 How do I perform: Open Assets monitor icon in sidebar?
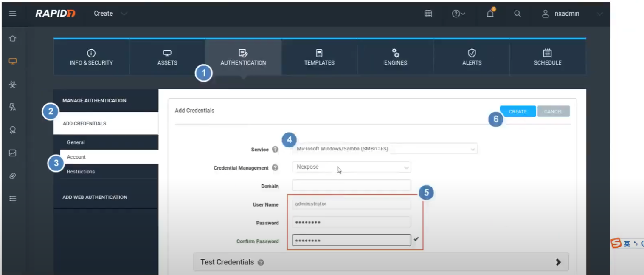coord(13,61)
